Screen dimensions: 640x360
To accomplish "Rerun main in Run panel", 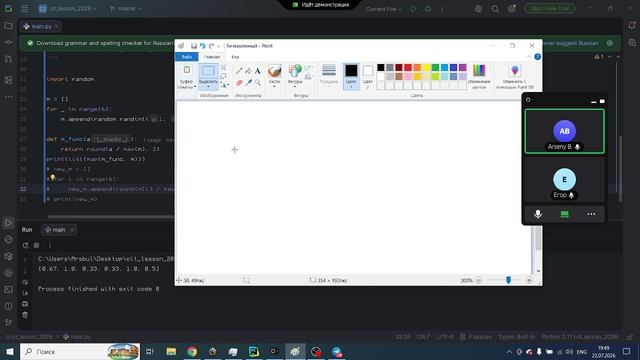I will tap(25, 245).
